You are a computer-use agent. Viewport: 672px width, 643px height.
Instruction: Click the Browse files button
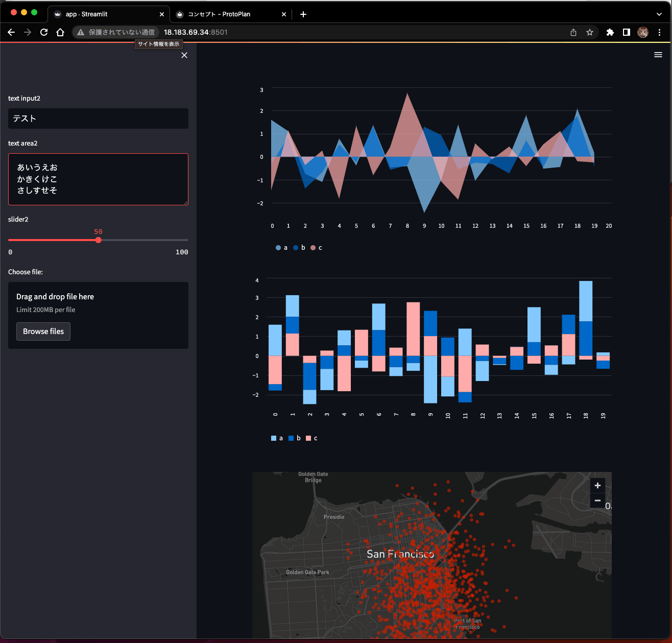coord(43,331)
